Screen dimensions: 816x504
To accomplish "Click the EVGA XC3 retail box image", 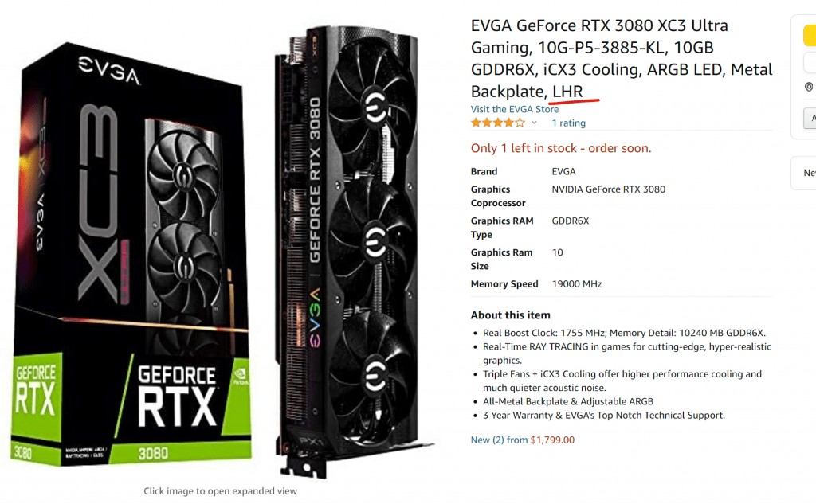I will [133, 255].
